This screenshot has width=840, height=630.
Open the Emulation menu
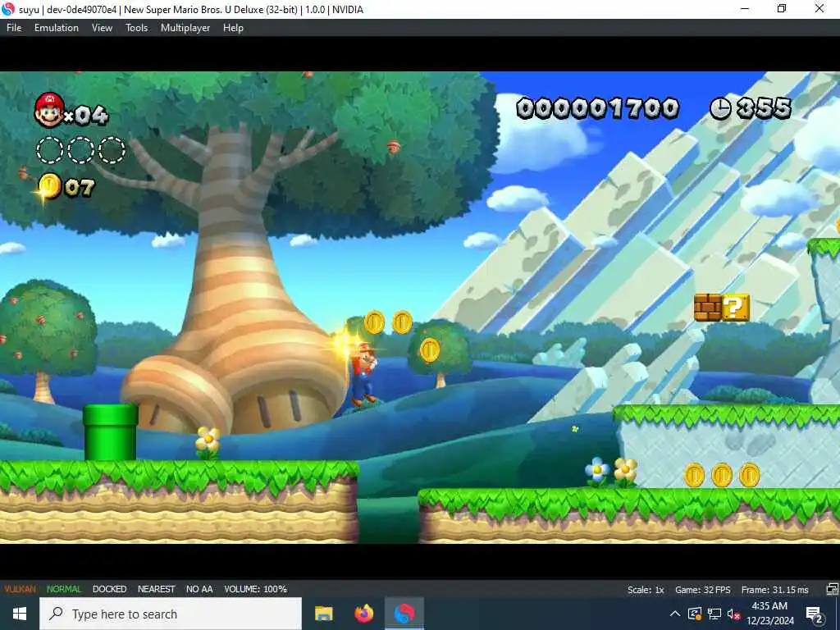point(57,28)
